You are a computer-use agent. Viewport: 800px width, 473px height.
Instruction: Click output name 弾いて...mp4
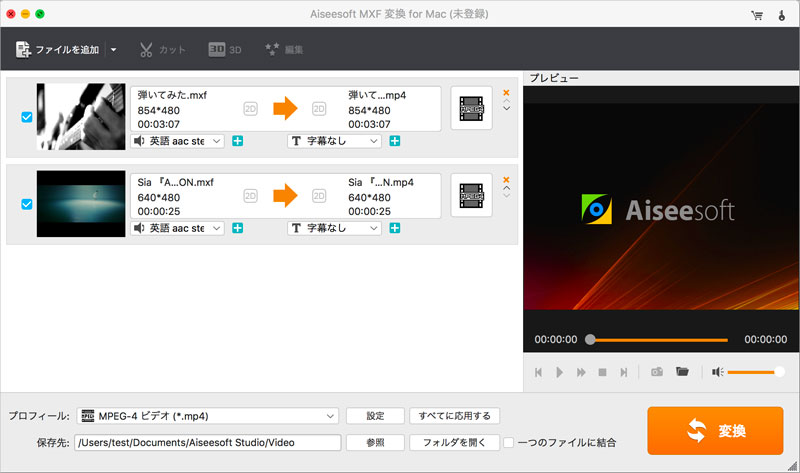pyautogui.click(x=377, y=95)
